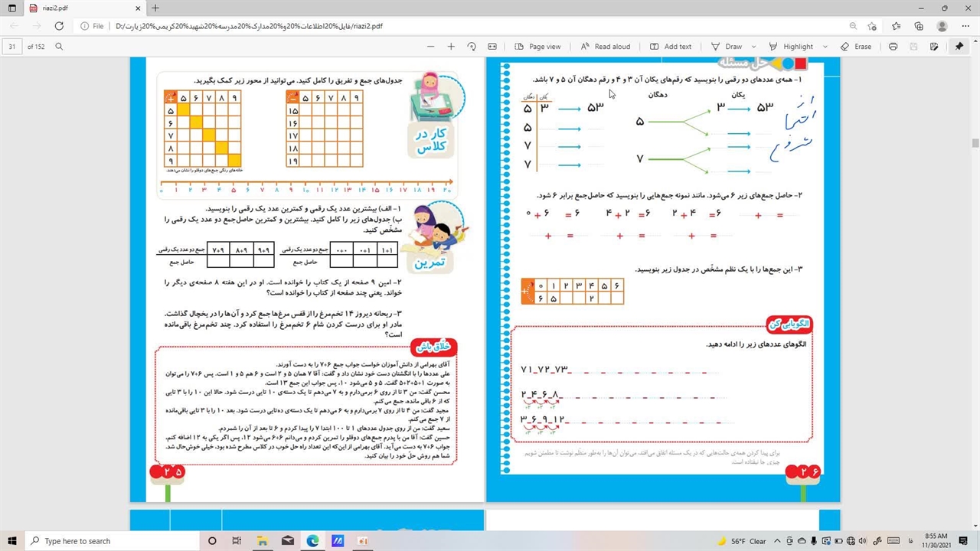
Task: Switch to the riazi2.pdf tab
Action: point(77,8)
